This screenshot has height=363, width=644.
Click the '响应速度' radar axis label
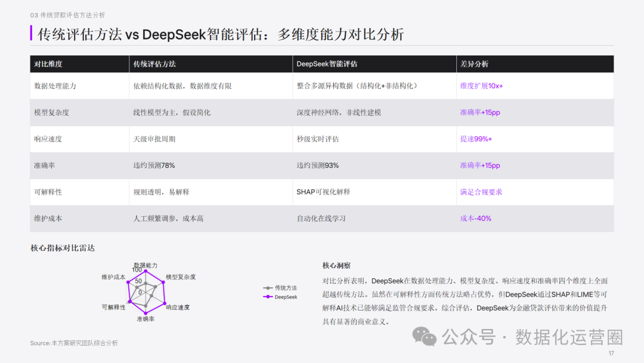[178, 307]
